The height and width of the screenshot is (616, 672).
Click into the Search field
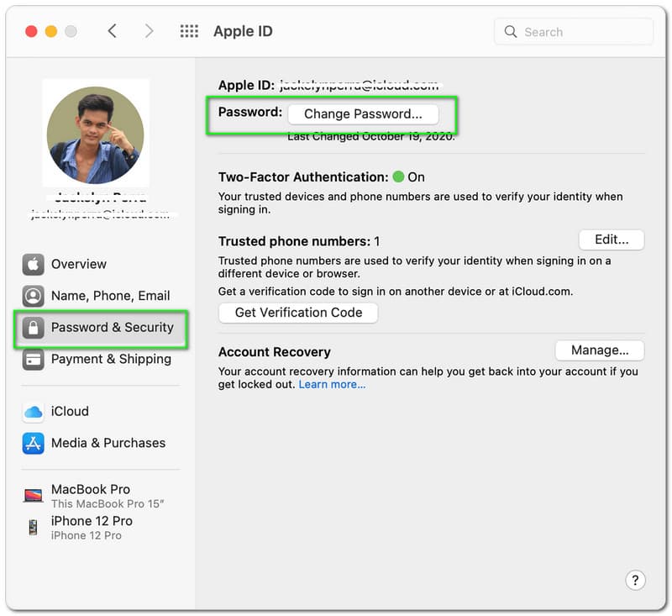574,31
